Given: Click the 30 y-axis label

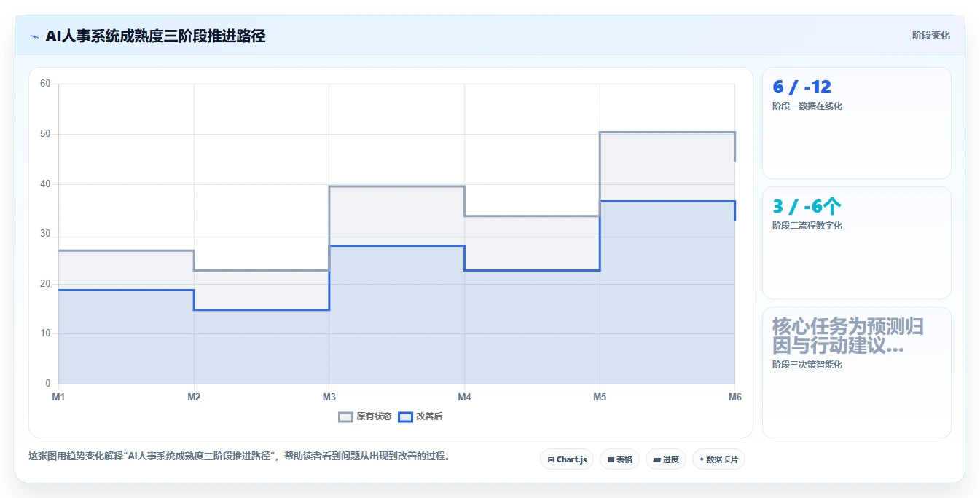Looking at the screenshot, I should [45, 234].
